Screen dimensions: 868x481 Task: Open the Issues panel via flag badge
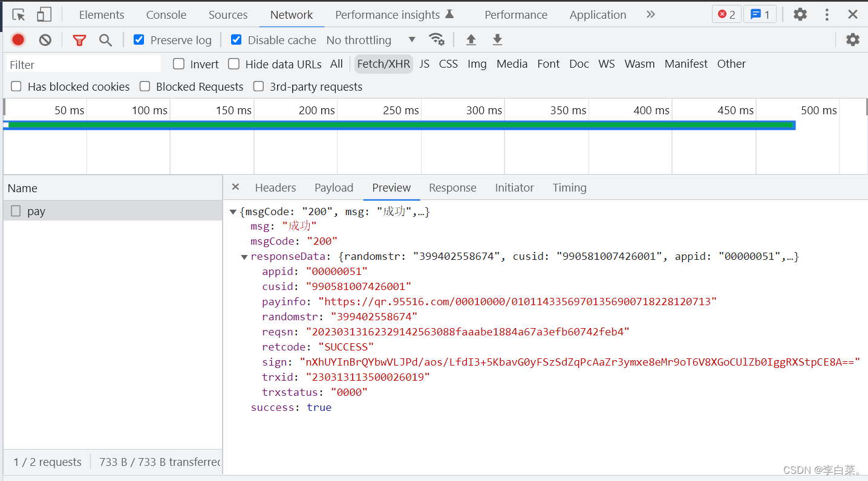760,13
